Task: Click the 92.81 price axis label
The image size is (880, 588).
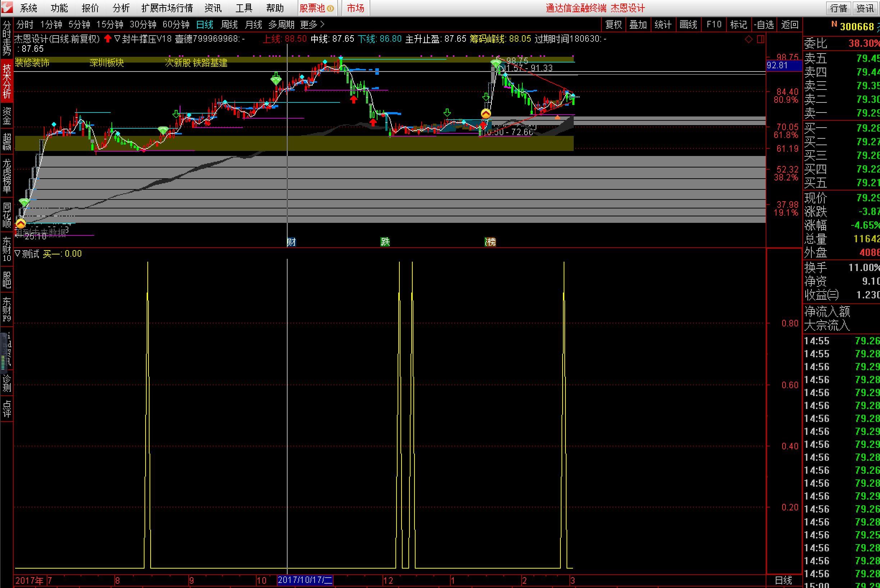Action: click(784, 65)
